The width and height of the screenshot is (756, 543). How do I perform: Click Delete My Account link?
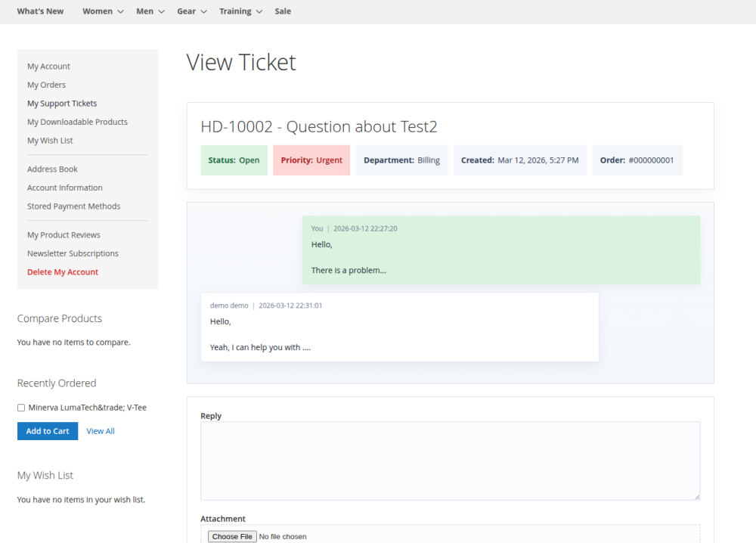coord(63,272)
